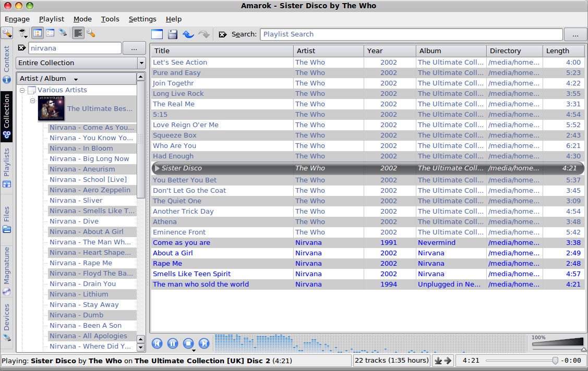Select 'Nirvana - Sliver' in the collection tree
The width and height of the screenshot is (588, 371).
pos(76,200)
